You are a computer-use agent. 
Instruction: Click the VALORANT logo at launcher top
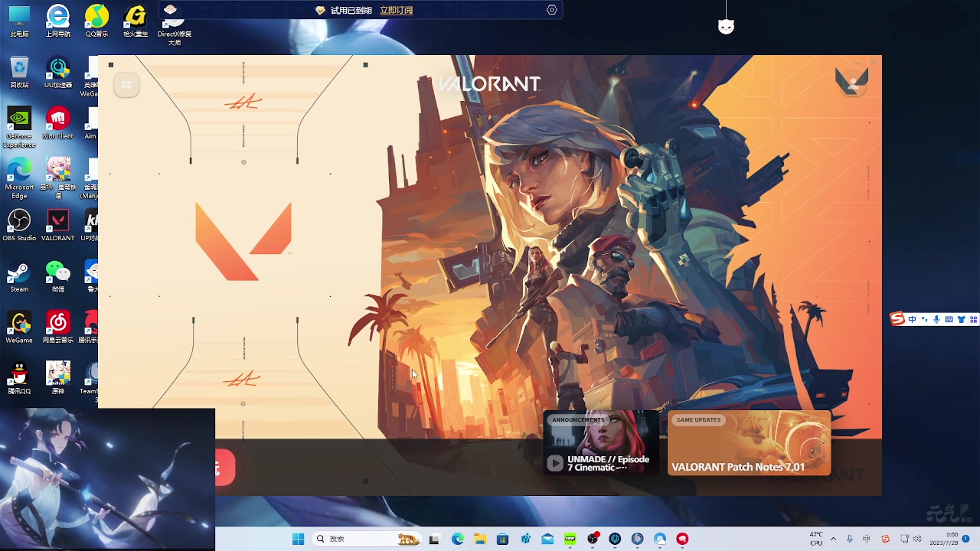pyautogui.click(x=488, y=84)
